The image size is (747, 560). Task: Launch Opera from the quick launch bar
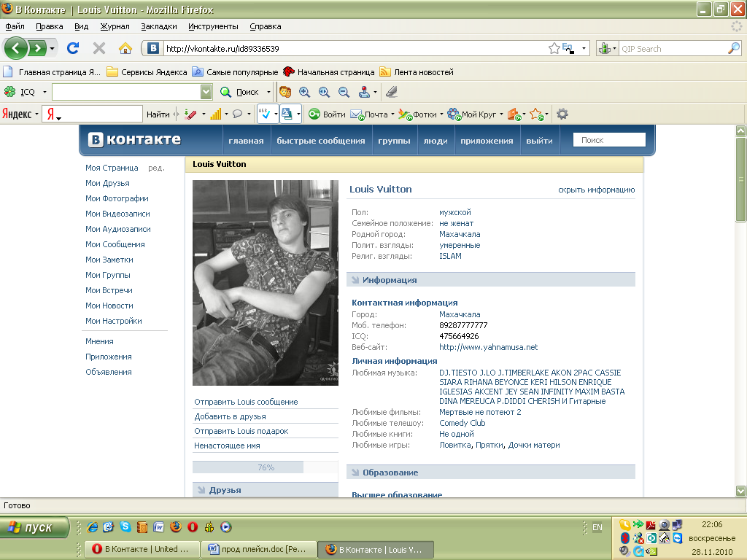pos(193,526)
